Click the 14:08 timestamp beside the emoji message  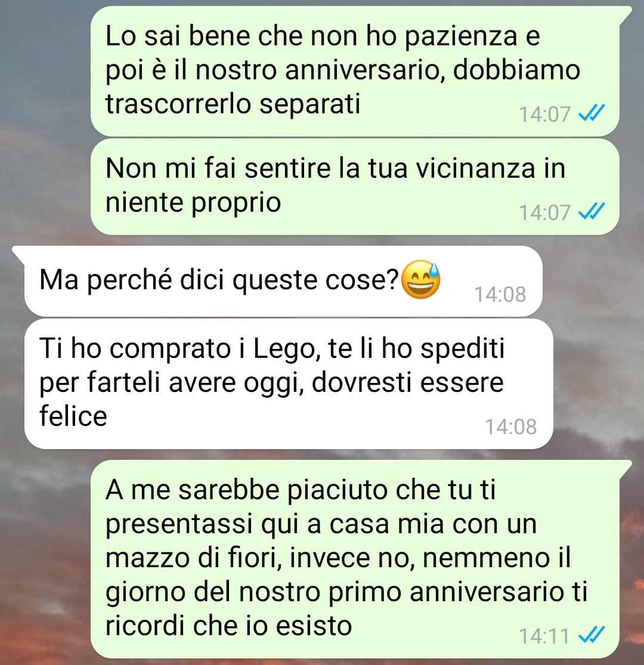pos(500,294)
